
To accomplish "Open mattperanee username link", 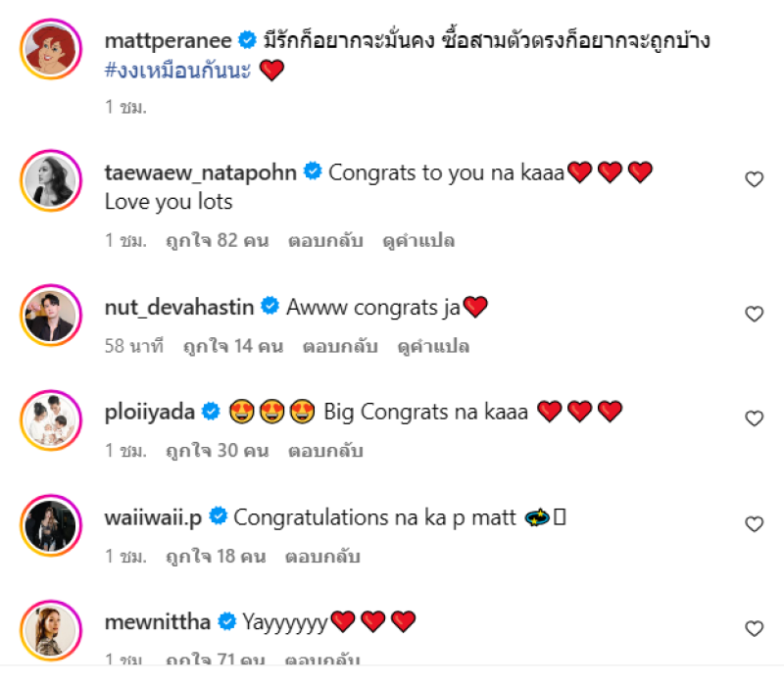I will coord(169,40).
